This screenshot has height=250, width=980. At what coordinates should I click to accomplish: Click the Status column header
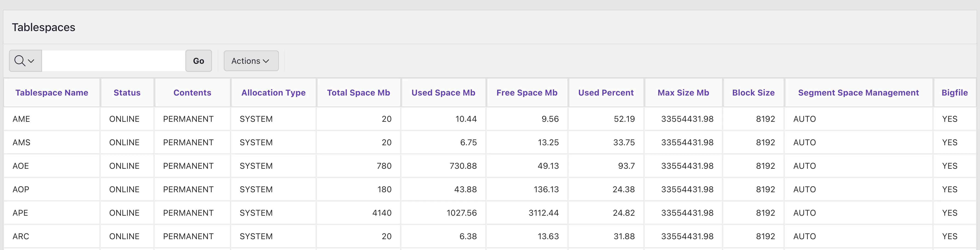(127, 92)
